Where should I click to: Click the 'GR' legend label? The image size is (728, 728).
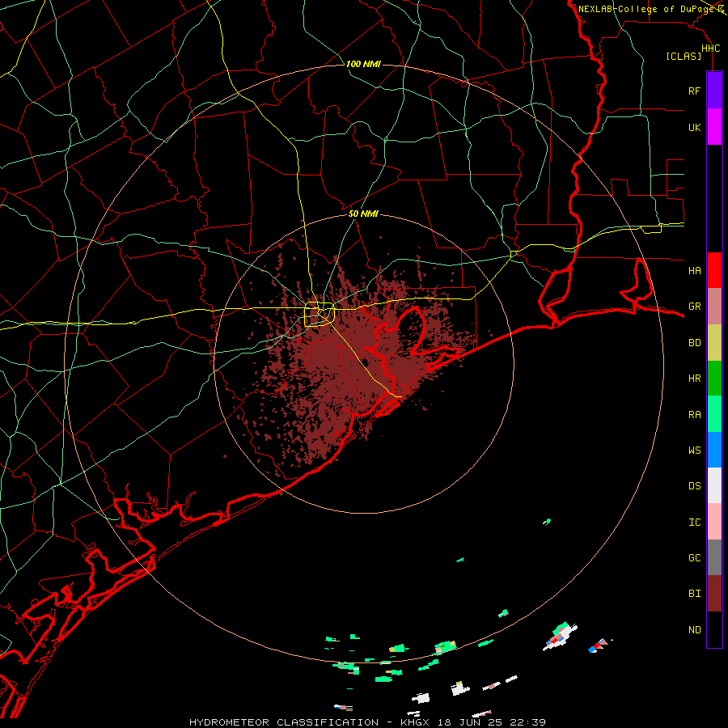(x=695, y=307)
